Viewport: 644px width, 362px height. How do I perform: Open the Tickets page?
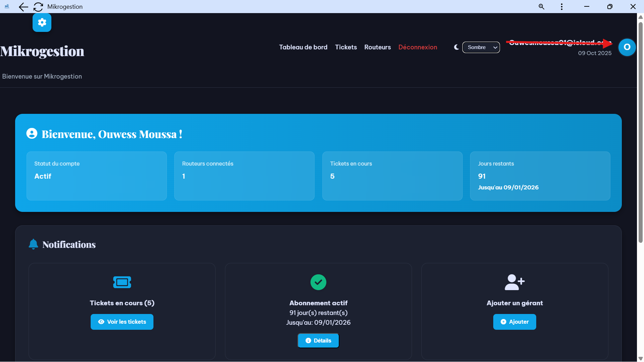[346, 47]
